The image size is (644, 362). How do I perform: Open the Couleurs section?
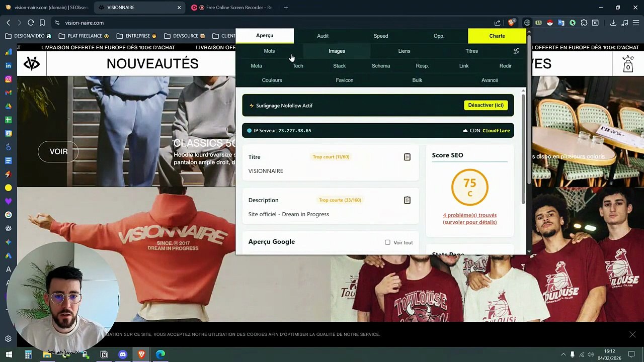(272, 80)
